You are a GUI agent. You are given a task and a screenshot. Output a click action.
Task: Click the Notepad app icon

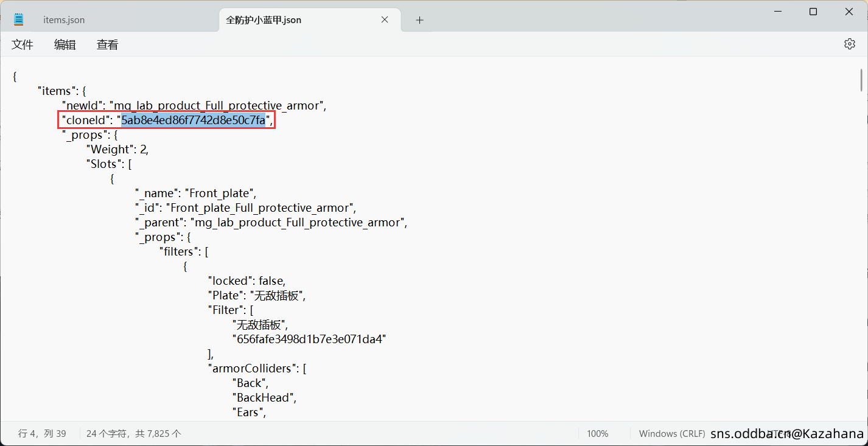[19, 19]
